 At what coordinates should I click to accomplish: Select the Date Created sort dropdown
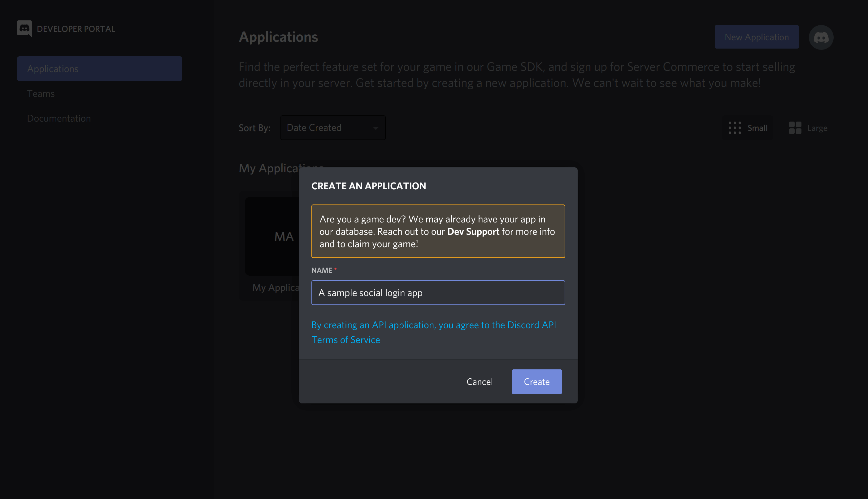pos(333,127)
